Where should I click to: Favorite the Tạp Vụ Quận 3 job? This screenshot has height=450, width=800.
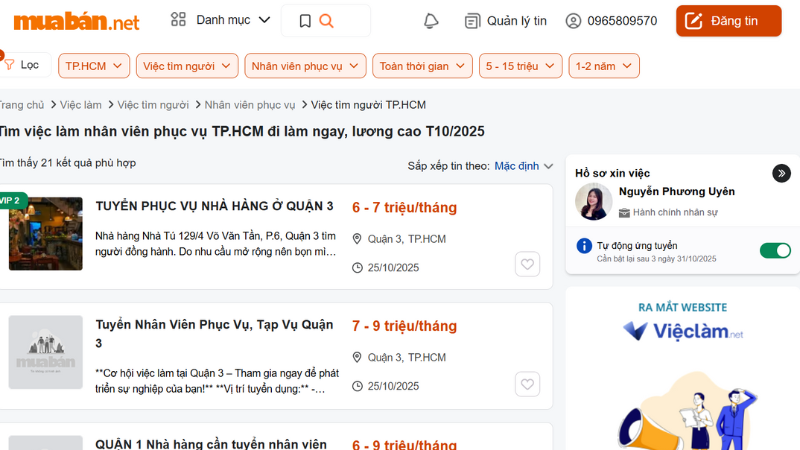[x=527, y=384]
